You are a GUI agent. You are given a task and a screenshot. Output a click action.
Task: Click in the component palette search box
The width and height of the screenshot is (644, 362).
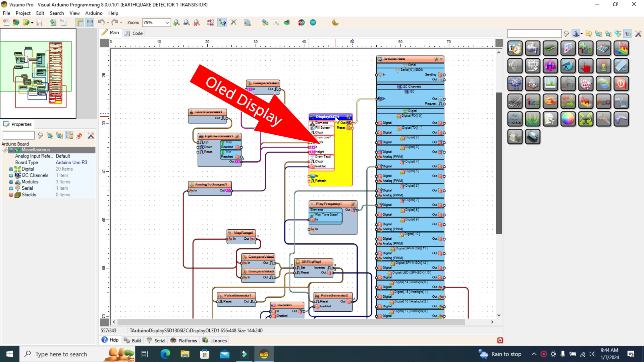click(534, 34)
